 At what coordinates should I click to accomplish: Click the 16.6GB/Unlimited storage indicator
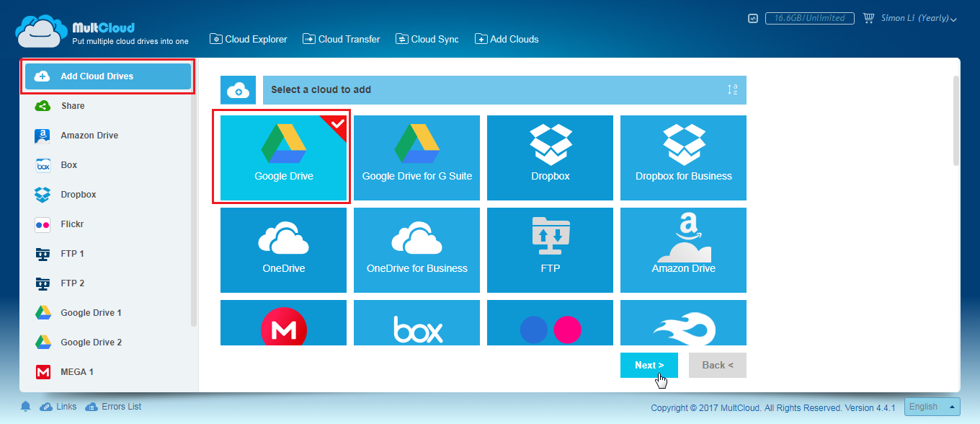click(x=810, y=18)
